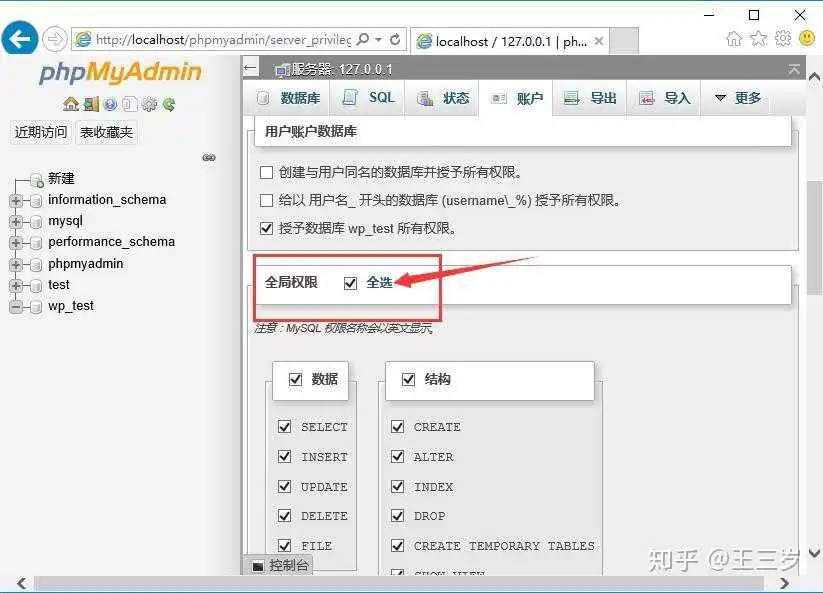Click the smiley feedback icon

[807, 38]
